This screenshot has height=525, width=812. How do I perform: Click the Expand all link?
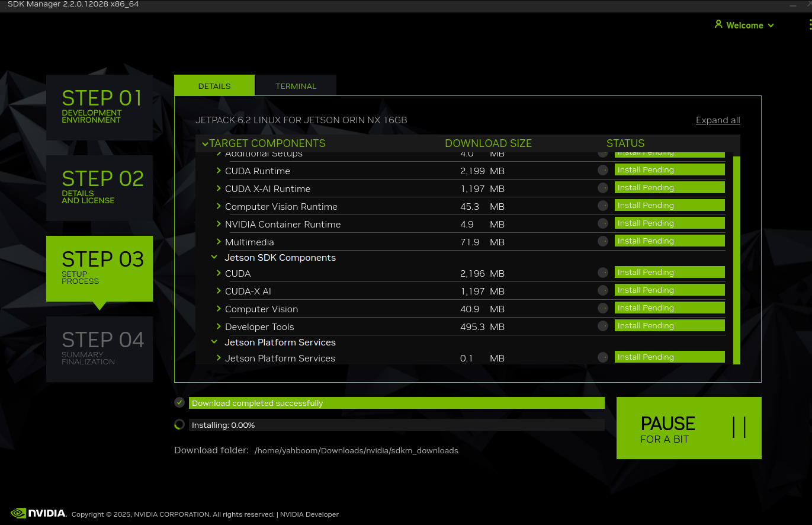pyautogui.click(x=718, y=120)
